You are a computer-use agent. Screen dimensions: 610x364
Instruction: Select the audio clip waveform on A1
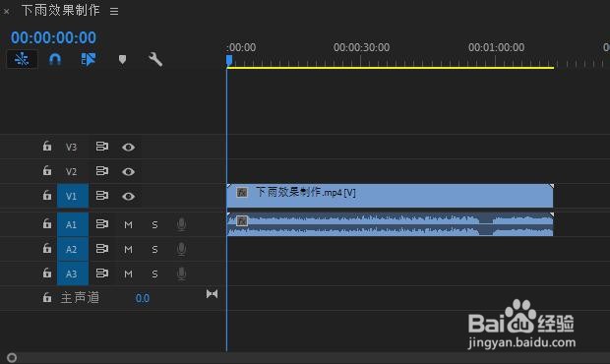click(x=390, y=224)
